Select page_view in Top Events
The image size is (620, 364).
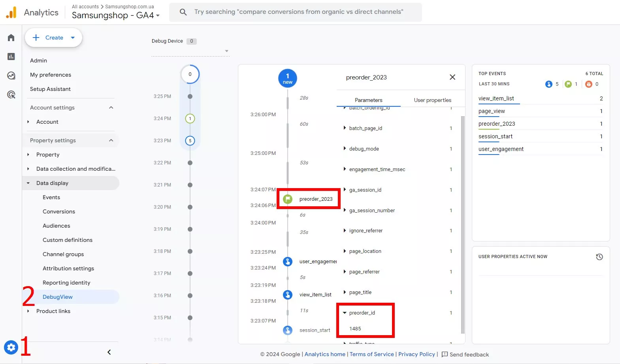(x=492, y=111)
